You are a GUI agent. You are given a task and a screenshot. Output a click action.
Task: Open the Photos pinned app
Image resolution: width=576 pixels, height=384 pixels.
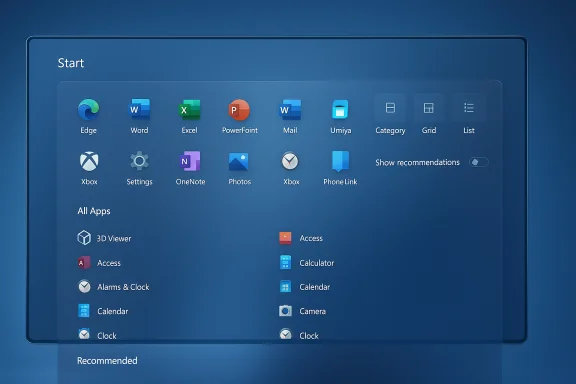click(x=239, y=168)
